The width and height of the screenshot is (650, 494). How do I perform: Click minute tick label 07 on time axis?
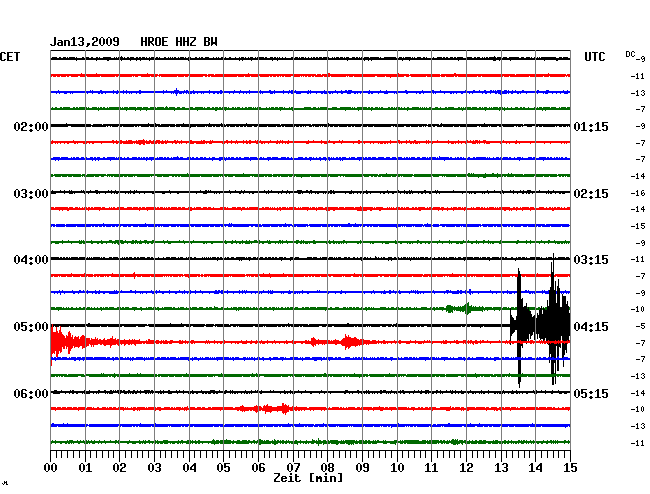[293, 467]
